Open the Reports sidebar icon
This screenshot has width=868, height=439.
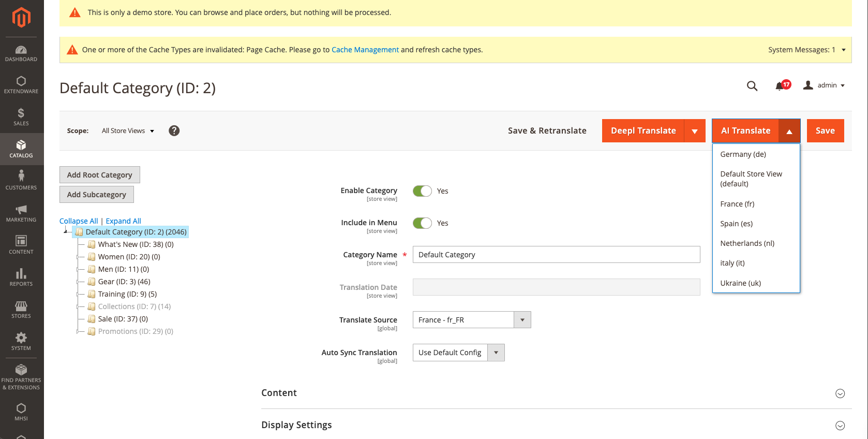[21, 277]
